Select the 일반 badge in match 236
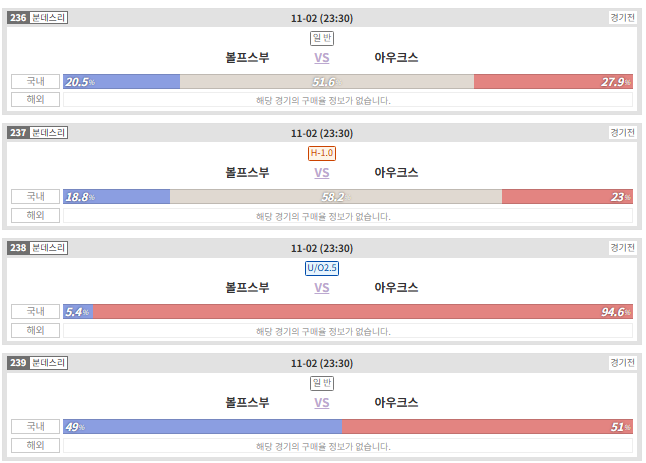Viewport: 646px width, 463px height. (322, 38)
